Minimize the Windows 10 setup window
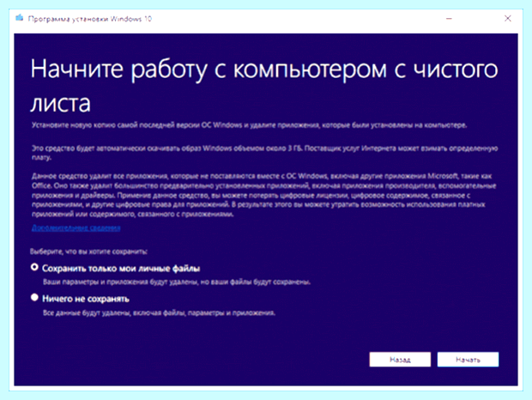The image size is (532, 400). [449, 18]
